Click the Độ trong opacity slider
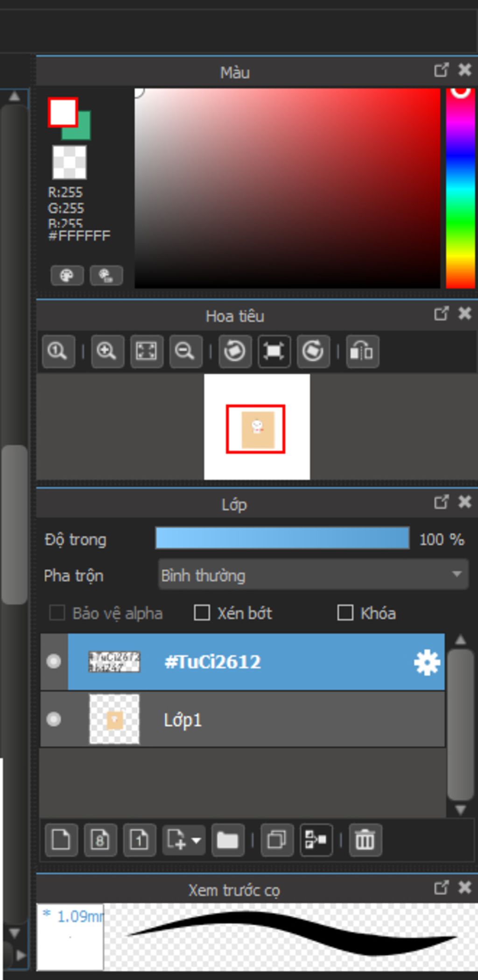 282,538
